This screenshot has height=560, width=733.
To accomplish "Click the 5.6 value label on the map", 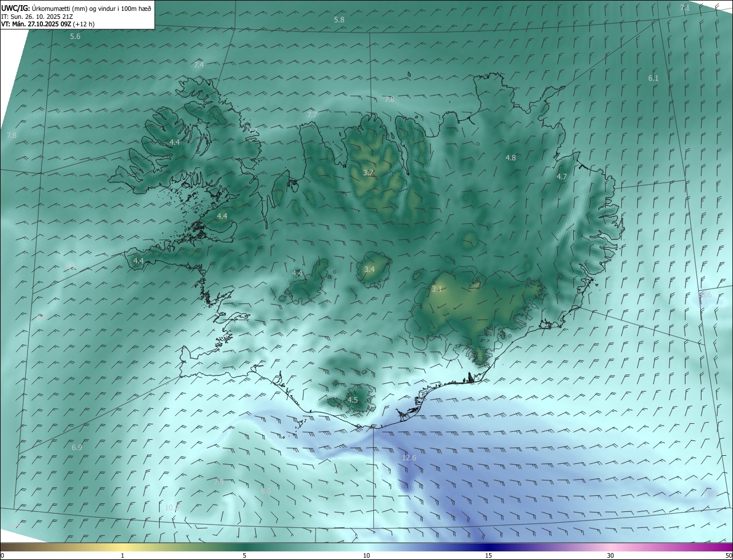I will click(x=75, y=37).
